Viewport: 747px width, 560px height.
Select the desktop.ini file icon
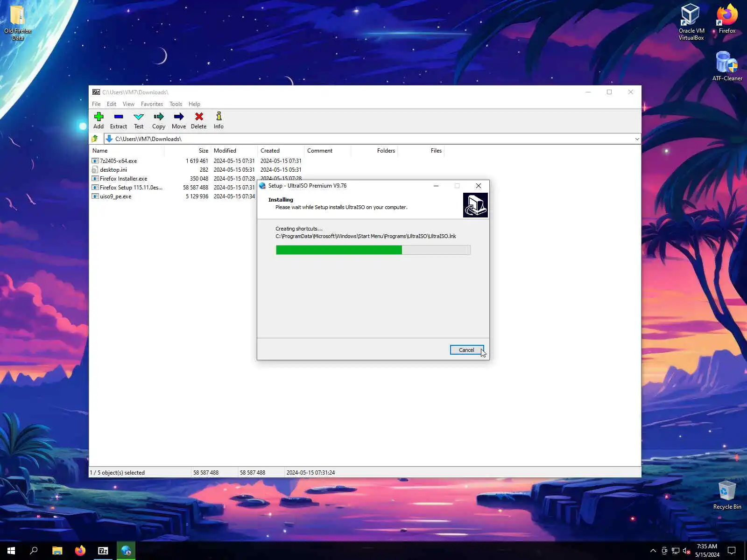pos(95,170)
